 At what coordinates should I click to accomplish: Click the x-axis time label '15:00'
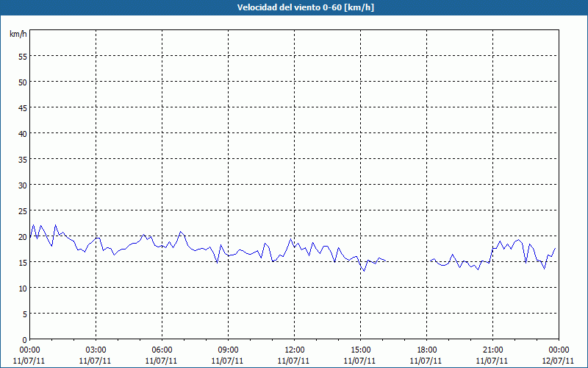(x=360, y=350)
